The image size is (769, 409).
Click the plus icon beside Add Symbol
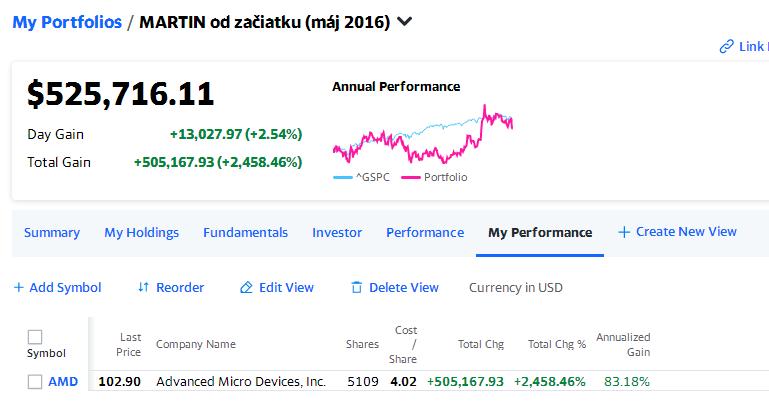19,287
